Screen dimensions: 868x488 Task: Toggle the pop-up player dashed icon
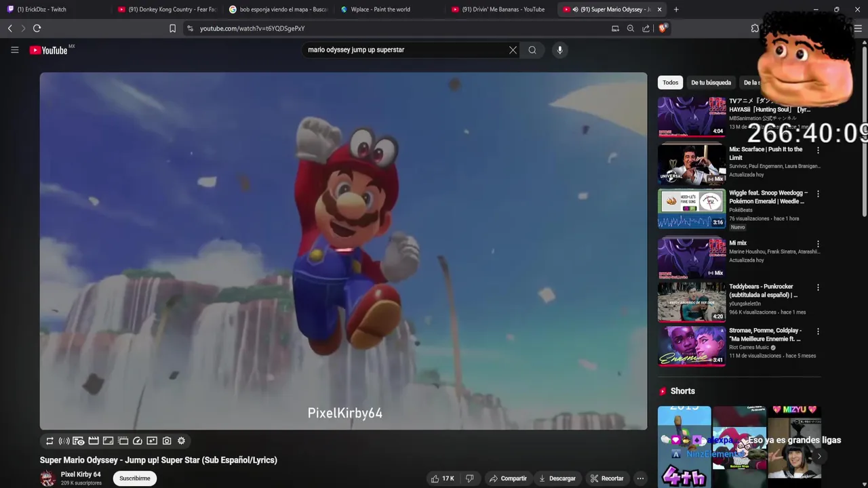pos(123,441)
